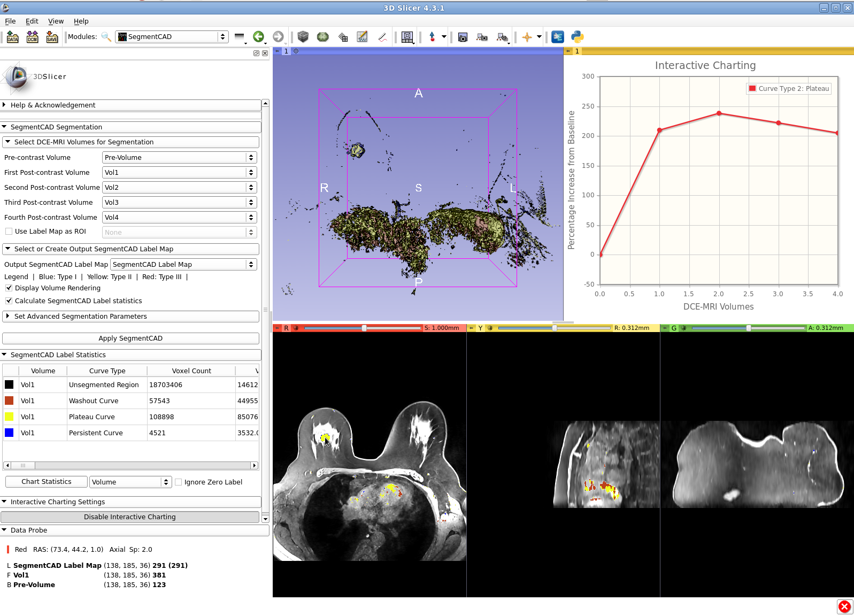
Task: Click the screenshot capture camera icon
Action: pos(463,37)
